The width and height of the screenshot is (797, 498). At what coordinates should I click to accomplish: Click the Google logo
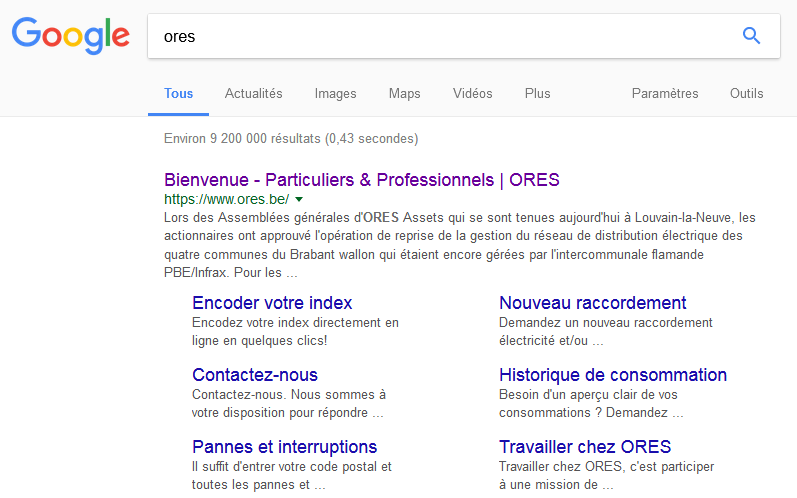(x=71, y=36)
